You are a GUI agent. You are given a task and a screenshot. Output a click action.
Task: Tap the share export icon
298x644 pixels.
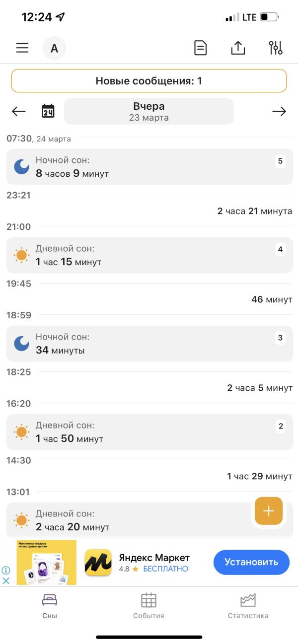coord(238,48)
